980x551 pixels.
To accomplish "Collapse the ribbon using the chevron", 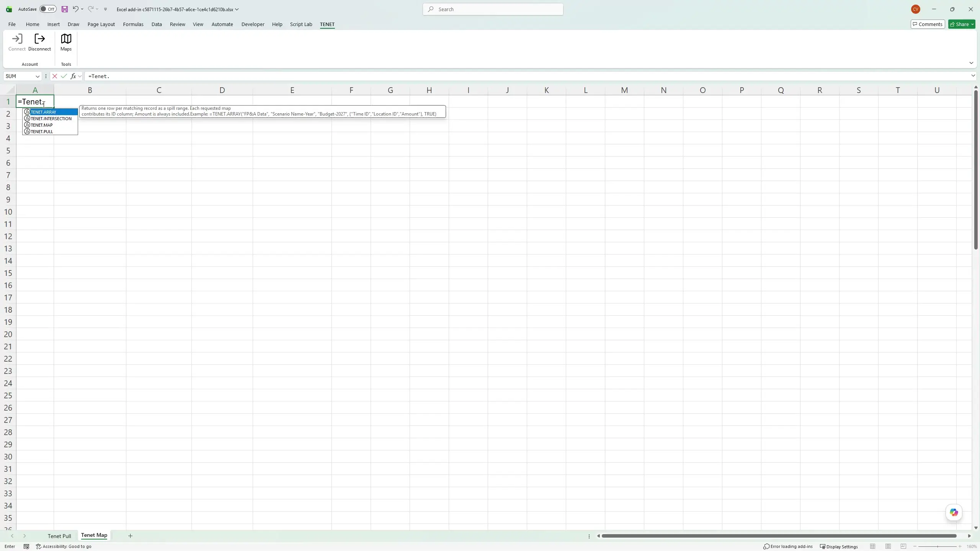I will coord(971,63).
